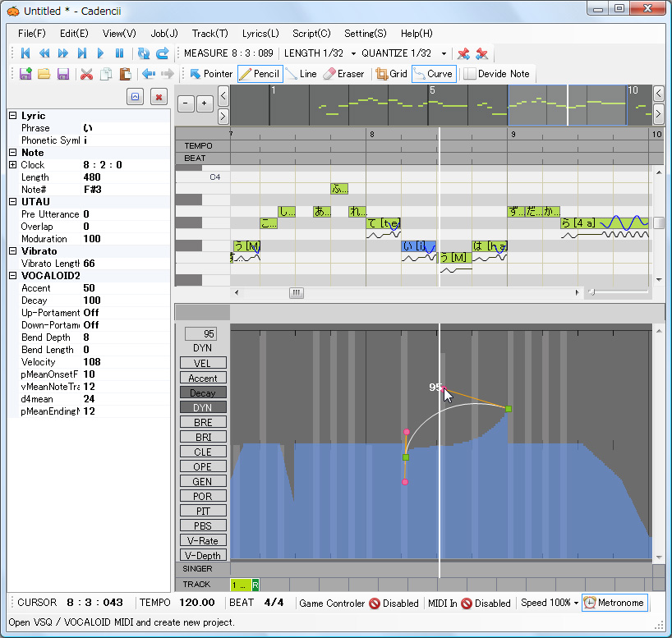Open the Script menu
672x638 pixels.
[313, 34]
